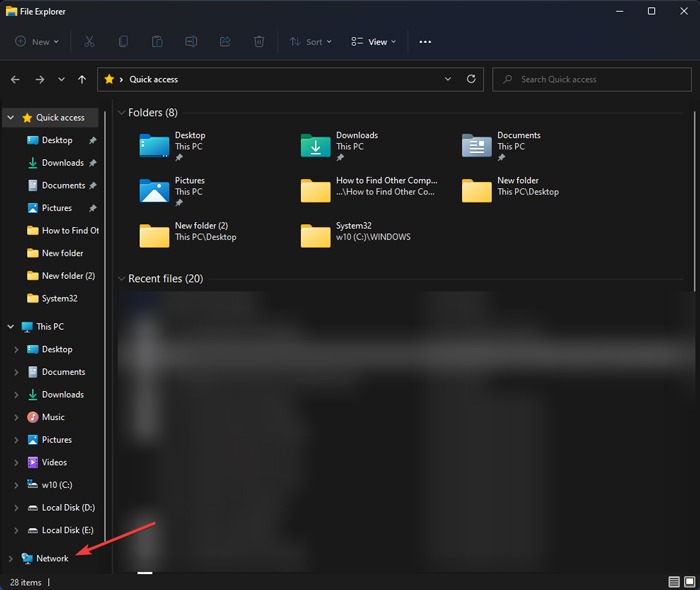The width and height of the screenshot is (700, 590).
Task: Click the Paste clipboard icon
Action: (157, 42)
